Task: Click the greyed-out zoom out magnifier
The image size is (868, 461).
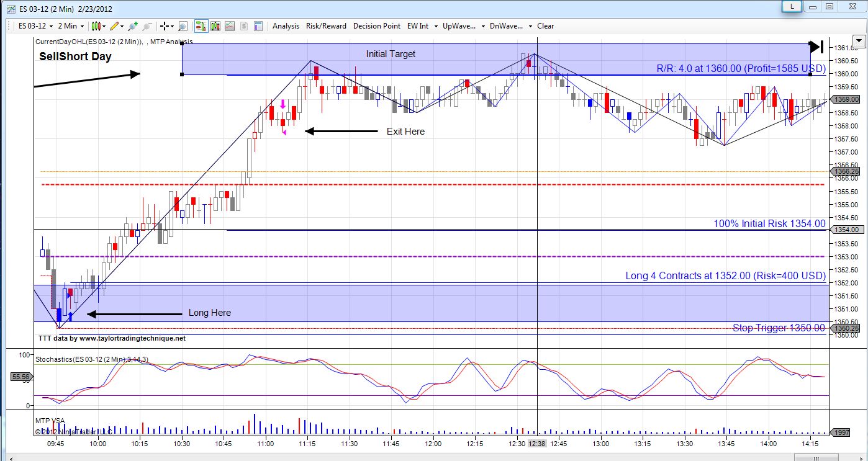Action: click(147, 26)
